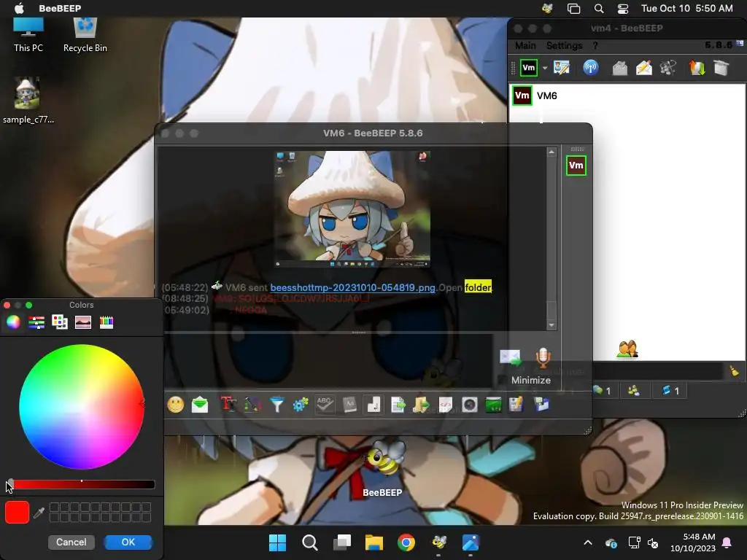
Task: Click the camera screenshot icon in chat toolbar
Action: click(470, 405)
